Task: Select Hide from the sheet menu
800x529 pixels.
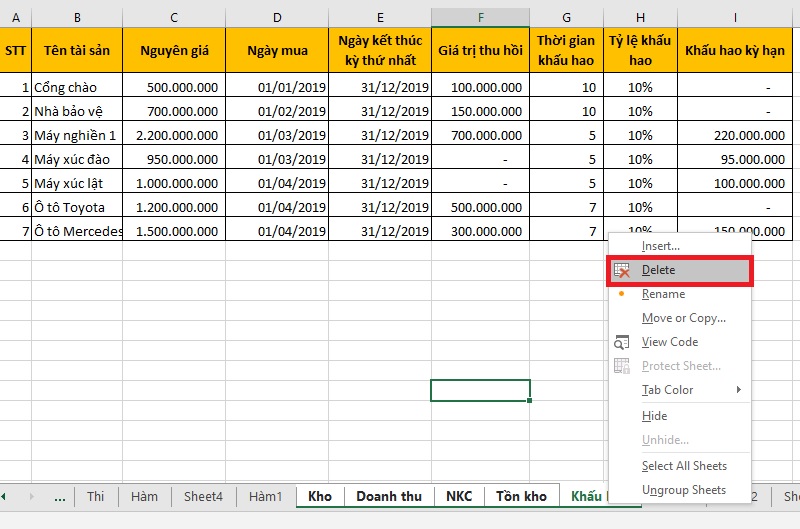Action: tap(654, 416)
